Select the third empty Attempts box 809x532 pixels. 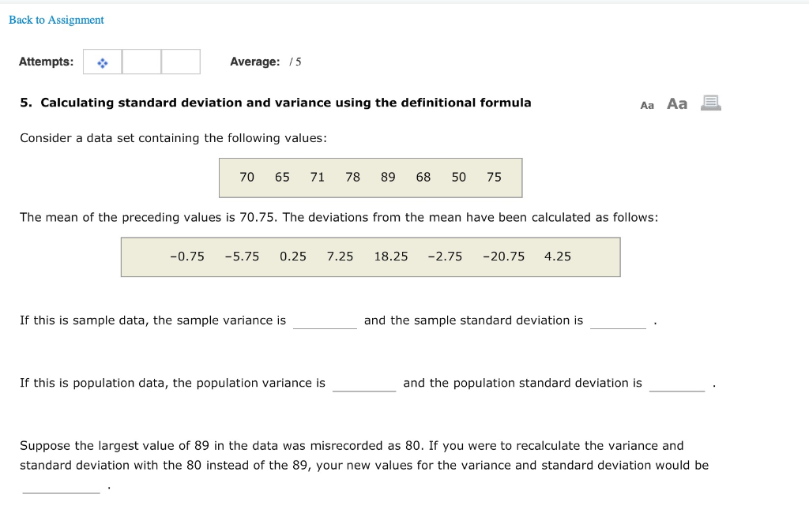[x=180, y=62]
